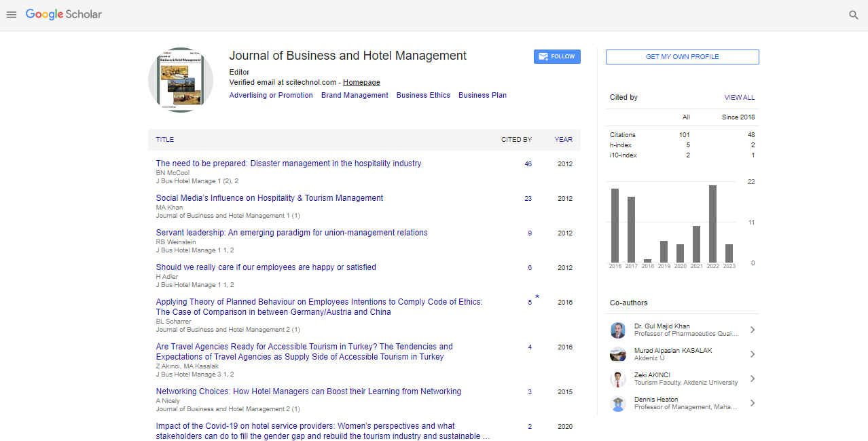Image resolution: width=868 pixels, height=441 pixels.
Task: Open VIEW ALL citations link
Action: [739, 98]
